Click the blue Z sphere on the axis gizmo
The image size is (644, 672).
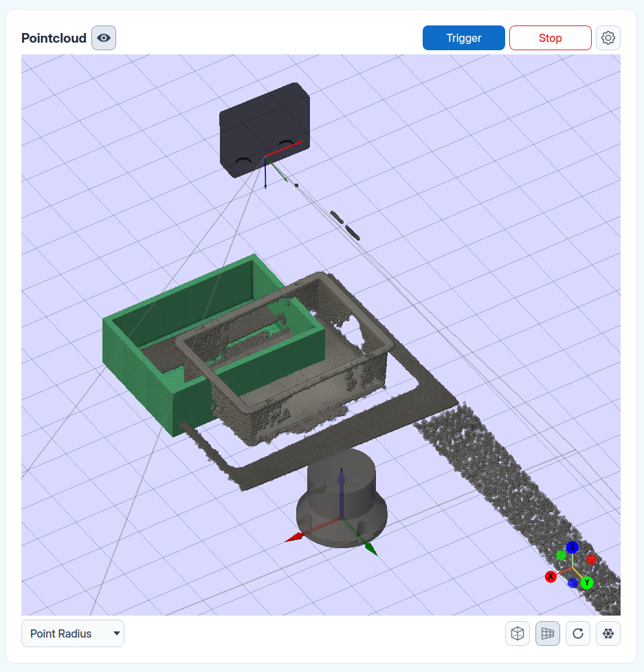tap(573, 547)
